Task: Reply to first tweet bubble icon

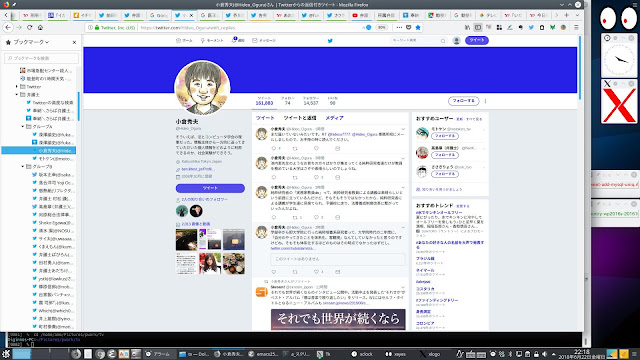Action: (x=273, y=148)
